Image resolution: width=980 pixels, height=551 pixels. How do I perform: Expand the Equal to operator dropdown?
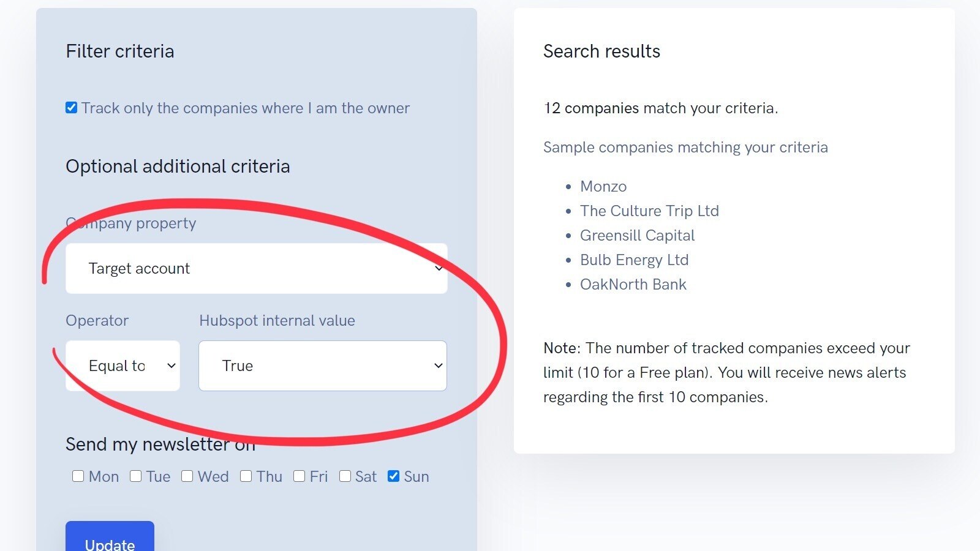pos(123,365)
